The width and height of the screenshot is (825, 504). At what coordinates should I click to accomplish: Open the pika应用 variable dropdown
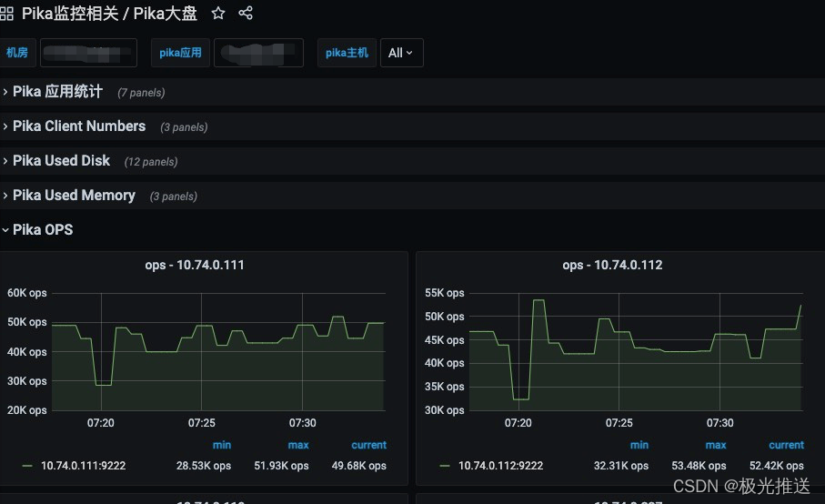tap(258, 53)
